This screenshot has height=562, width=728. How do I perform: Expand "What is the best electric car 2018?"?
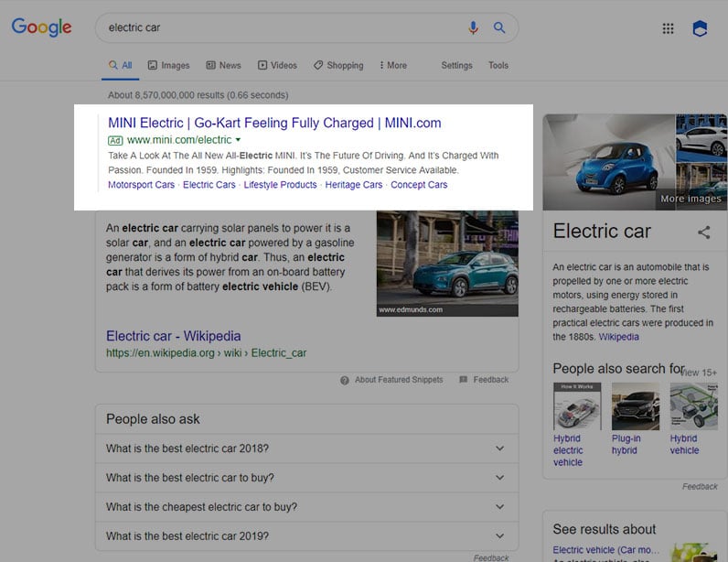pos(499,449)
